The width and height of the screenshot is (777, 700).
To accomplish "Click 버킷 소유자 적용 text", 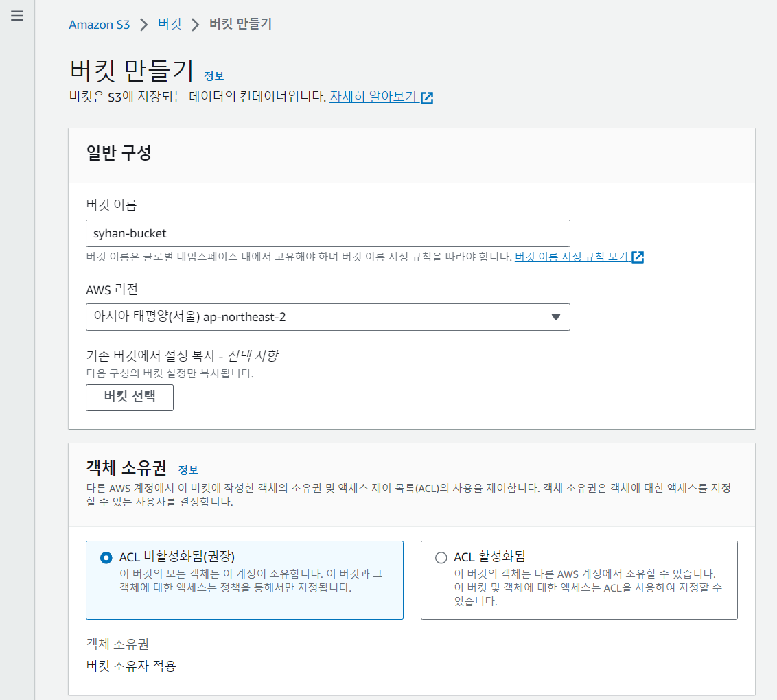I will point(131,666).
